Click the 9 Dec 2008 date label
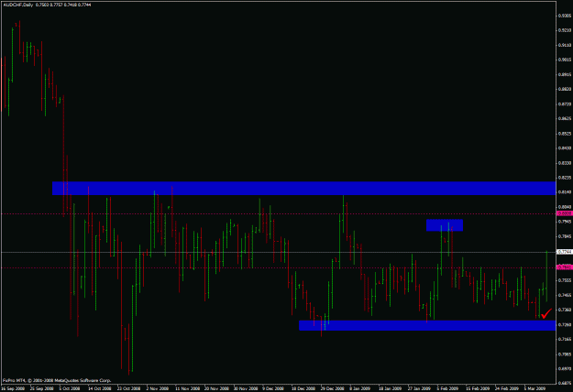This screenshot has height=392, width=573. point(274,388)
